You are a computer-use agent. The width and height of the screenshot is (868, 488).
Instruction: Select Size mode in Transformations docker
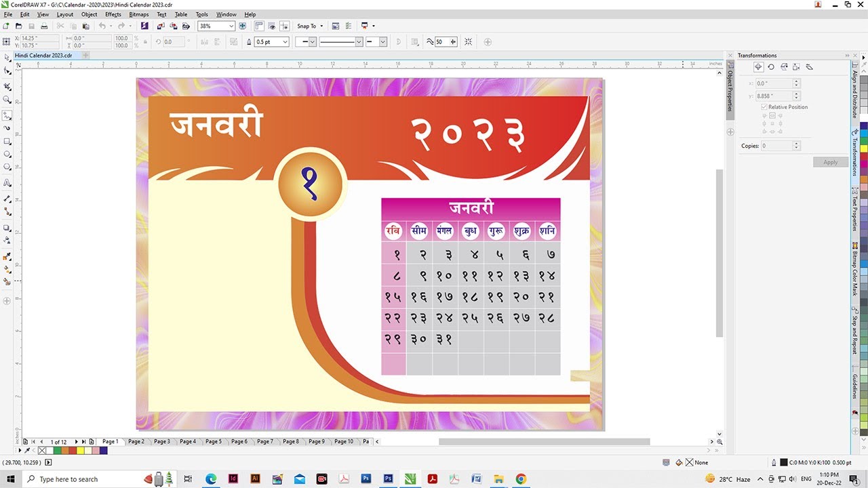[796, 67]
